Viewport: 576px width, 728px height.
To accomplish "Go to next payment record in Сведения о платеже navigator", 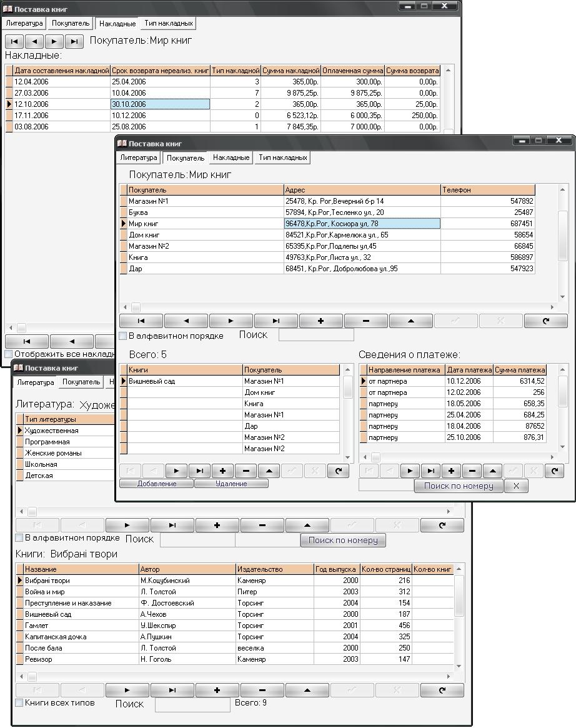I will click(410, 471).
